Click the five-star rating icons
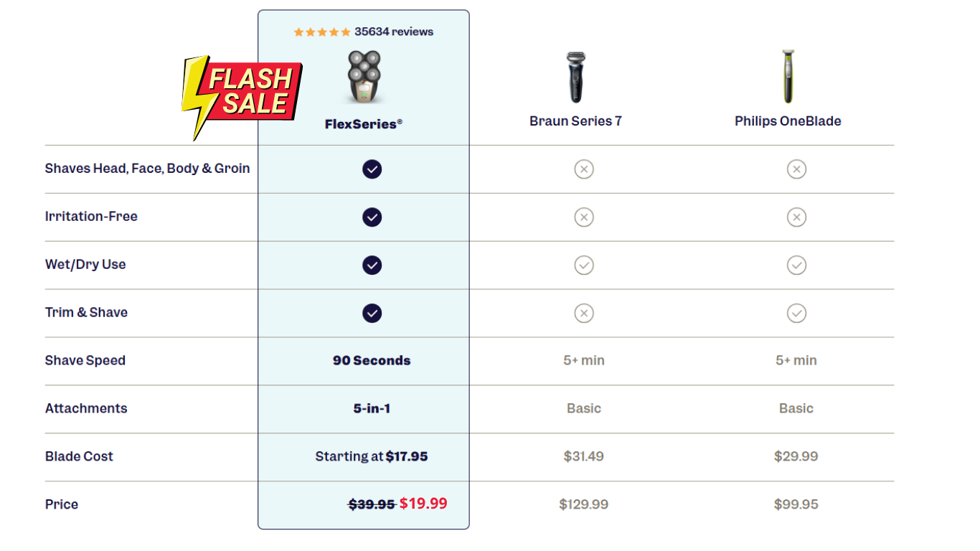This screenshot has height=551, width=980. [x=322, y=32]
